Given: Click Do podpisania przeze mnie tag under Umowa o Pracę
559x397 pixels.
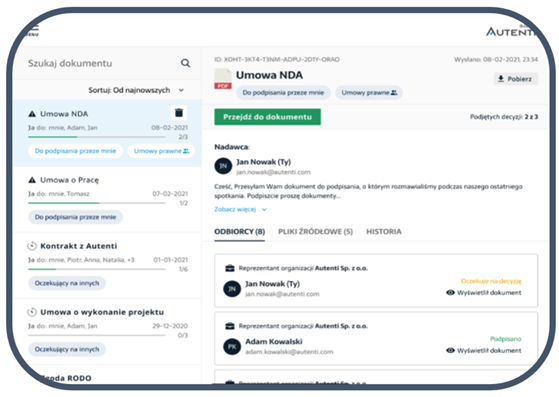Looking at the screenshot, I should click(75, 217).
